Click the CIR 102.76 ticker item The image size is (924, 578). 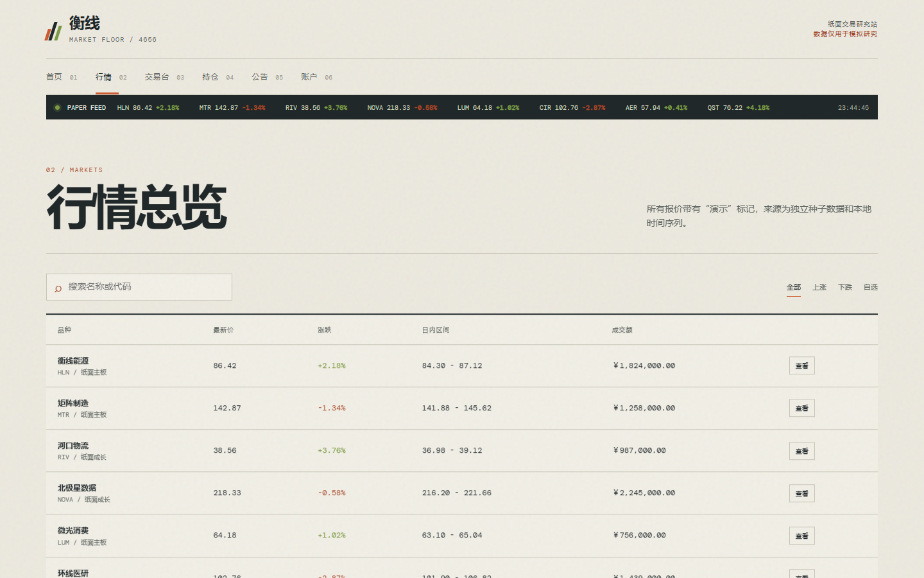572,108
